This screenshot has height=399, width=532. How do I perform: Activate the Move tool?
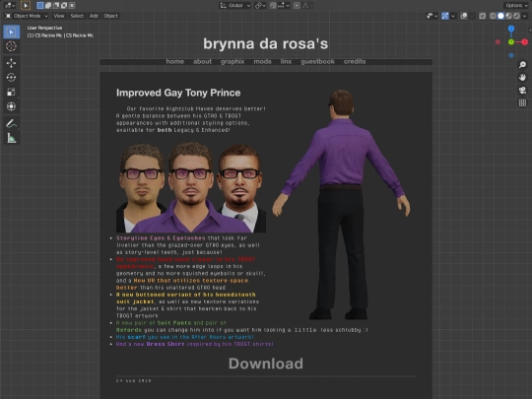pyautogui.click(x=11, y=63)
